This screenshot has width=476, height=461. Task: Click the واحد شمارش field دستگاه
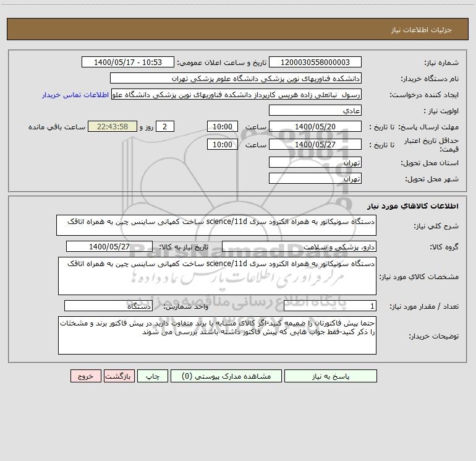pos(108,306)
